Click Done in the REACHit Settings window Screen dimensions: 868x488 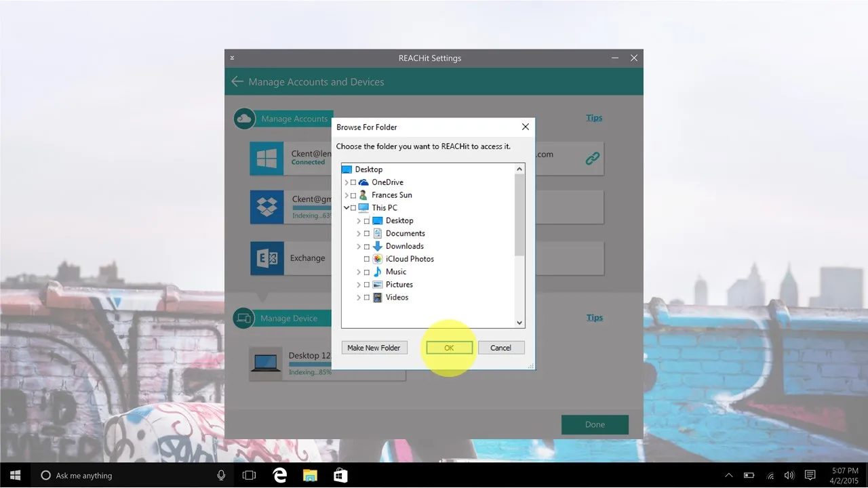tap(595, 425)
